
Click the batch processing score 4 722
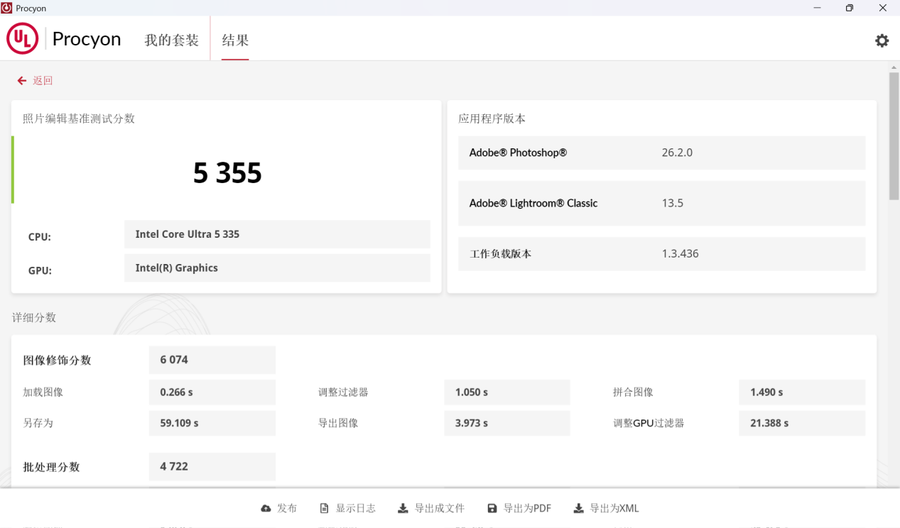pyautogui.click(x=212, y=467)
